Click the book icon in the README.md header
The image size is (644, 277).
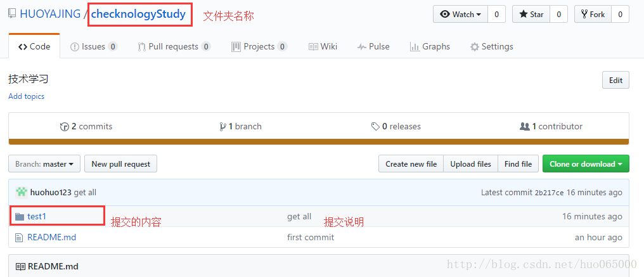[20, 266]
